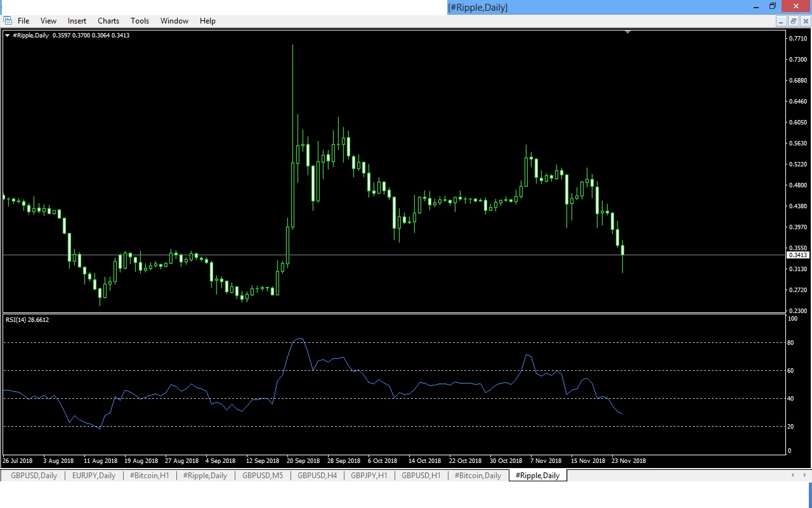Click the 23 Nov 2018 date label
812x508 pixels.
click(x=629, y=461)
